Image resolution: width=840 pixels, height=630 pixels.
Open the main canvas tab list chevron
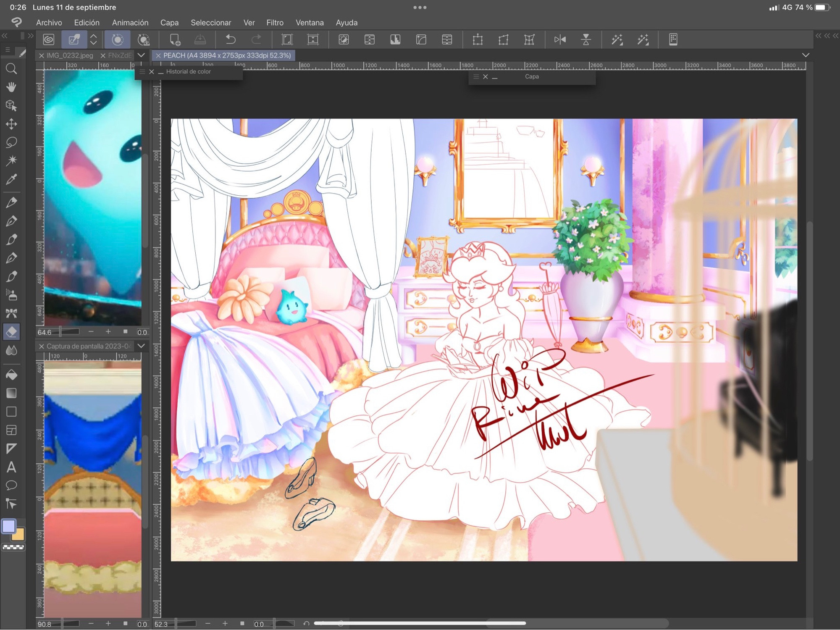coord(806,55)
